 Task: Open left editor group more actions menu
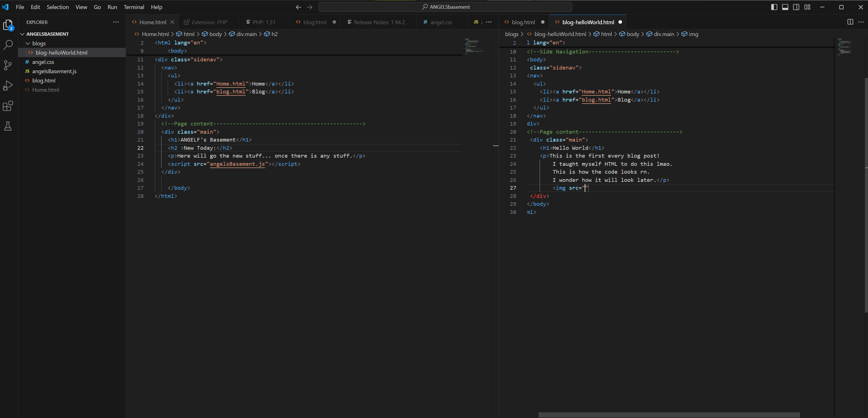489,22
